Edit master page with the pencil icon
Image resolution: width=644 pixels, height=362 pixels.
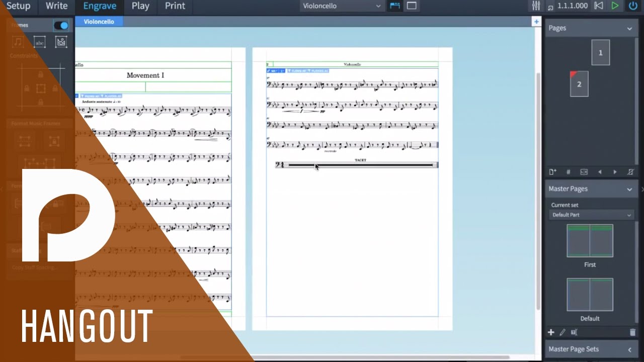(562, 332)
